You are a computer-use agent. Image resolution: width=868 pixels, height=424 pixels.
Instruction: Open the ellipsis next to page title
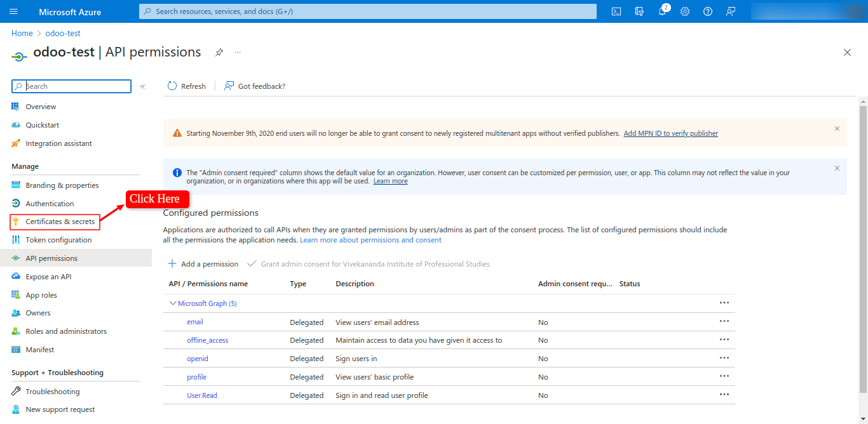238,52
